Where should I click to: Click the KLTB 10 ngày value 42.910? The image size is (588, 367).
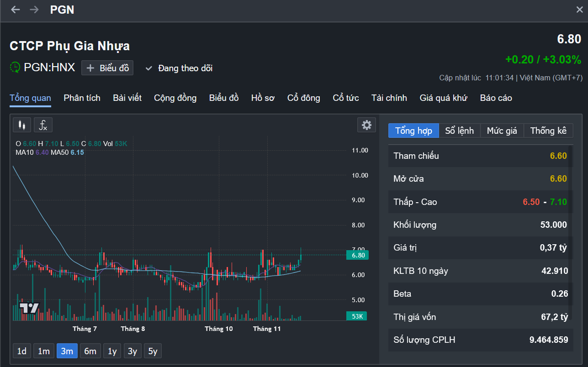pyautogui.click(x=555, y=271)
